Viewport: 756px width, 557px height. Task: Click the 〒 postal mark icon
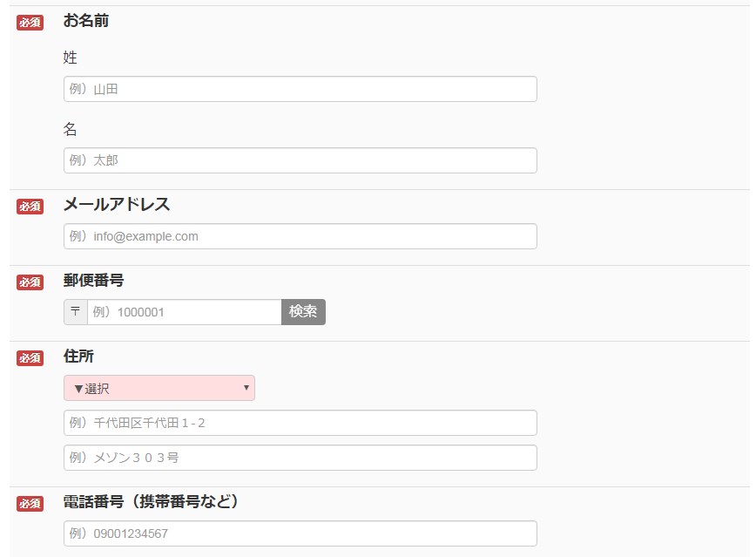pos(76,312)
